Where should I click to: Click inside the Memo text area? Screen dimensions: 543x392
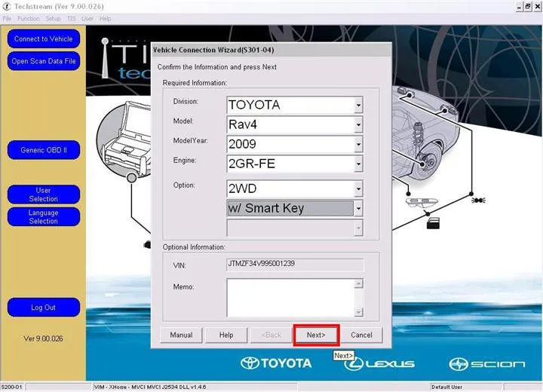[290, 298]
